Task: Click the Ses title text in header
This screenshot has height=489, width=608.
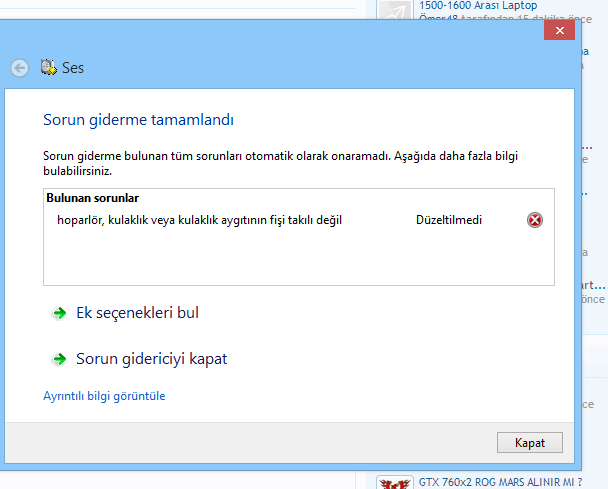Action: (73, 68)
